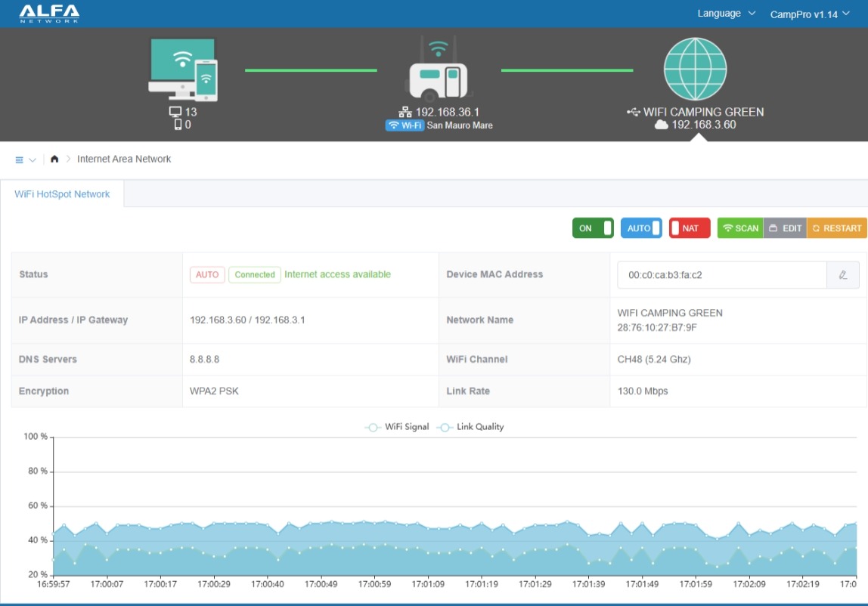Expand the chevron next to the menu icon
Screen dimensions: 868x606
pyautogui.click(x=33, y=160)
